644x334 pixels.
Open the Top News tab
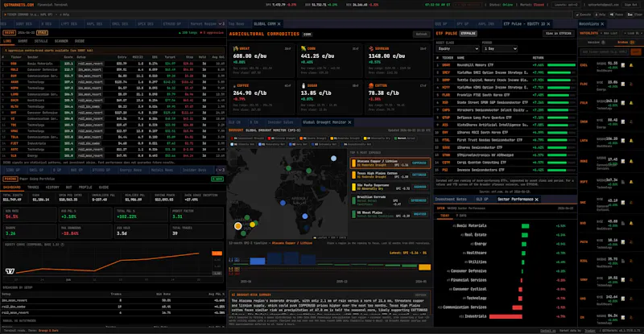237,24
